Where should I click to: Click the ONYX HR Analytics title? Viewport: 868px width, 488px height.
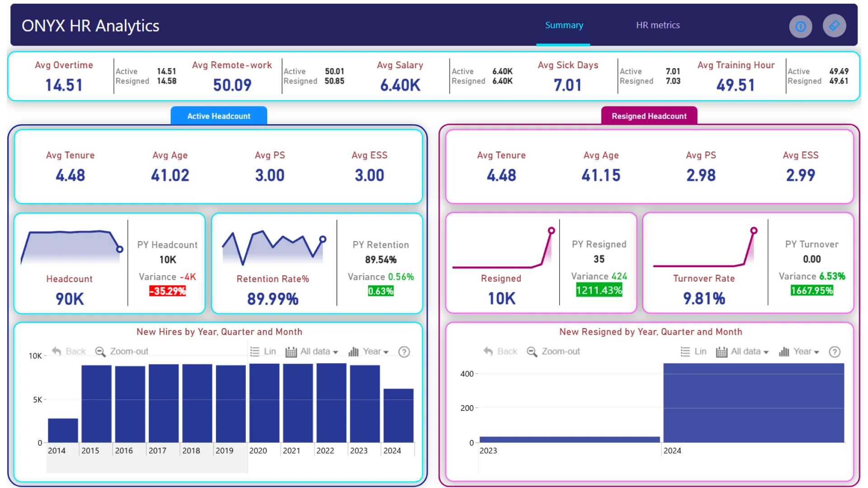coord(90,26)
